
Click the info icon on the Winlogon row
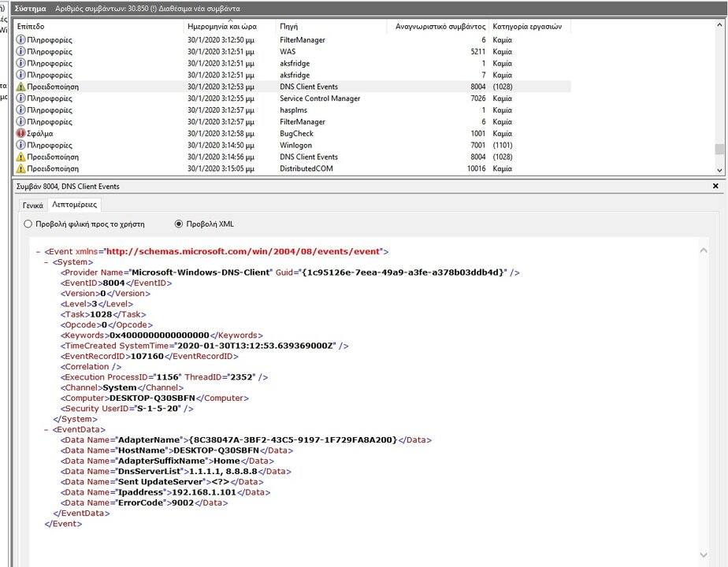20,146
